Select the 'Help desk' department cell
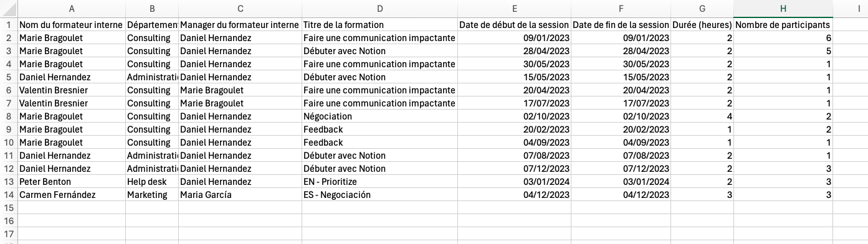 coord(152,182)
